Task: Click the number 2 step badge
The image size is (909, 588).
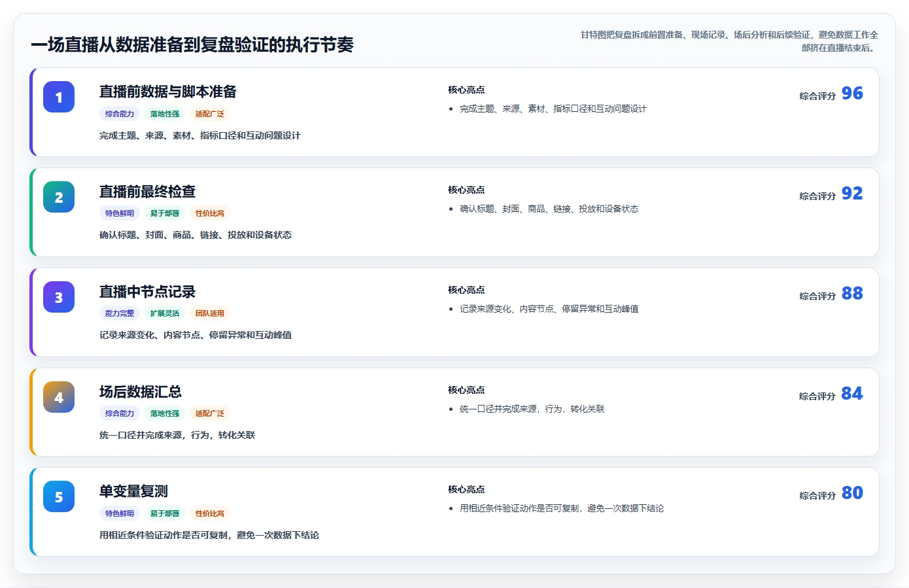Action: [x=59, y=198]
